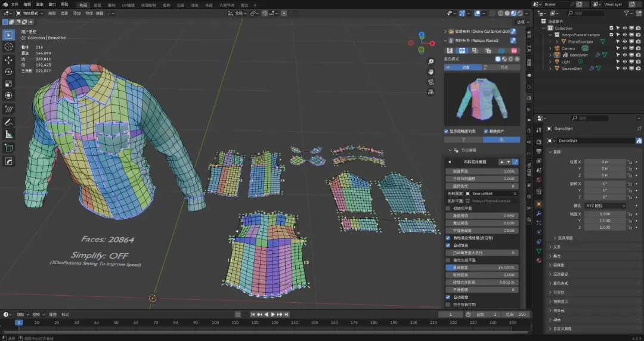
Task: Hide DemoShirt using its eye icon
Action: click(625, 55)
